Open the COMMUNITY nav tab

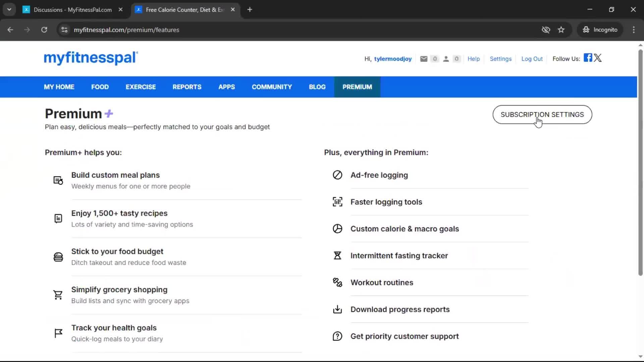[272, 87]
